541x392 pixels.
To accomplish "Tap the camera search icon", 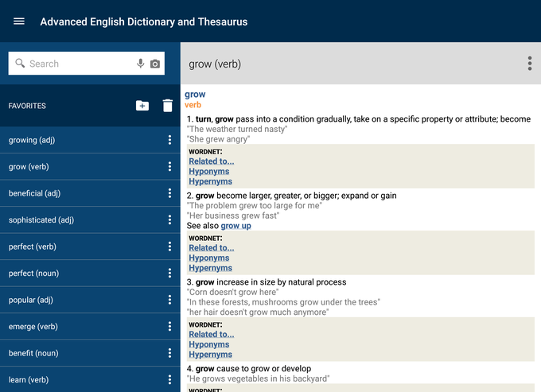I will coord(155,64).
